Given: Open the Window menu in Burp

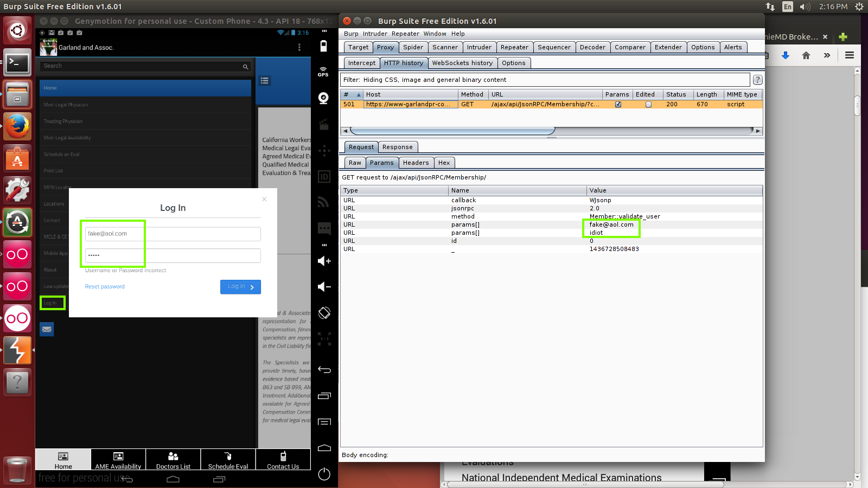Looking at the screenshot, I should (435, 34).
